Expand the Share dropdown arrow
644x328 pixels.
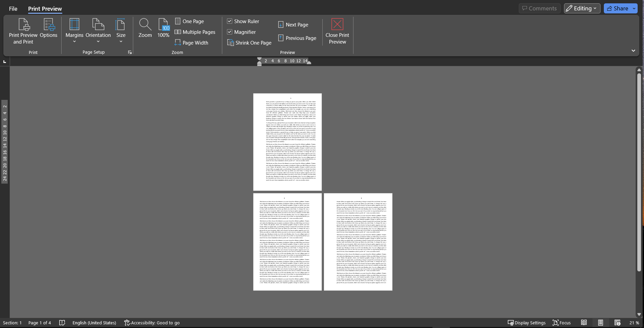[634, 8]
